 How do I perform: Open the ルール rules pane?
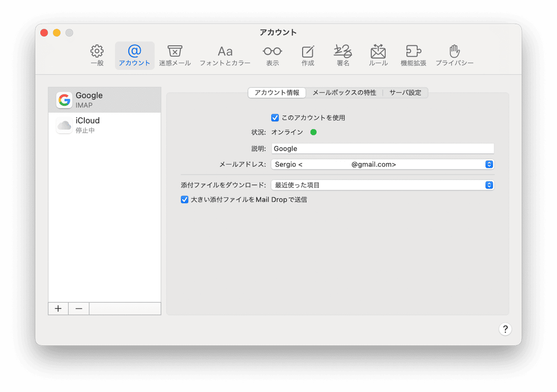click(x=378, y=55)
